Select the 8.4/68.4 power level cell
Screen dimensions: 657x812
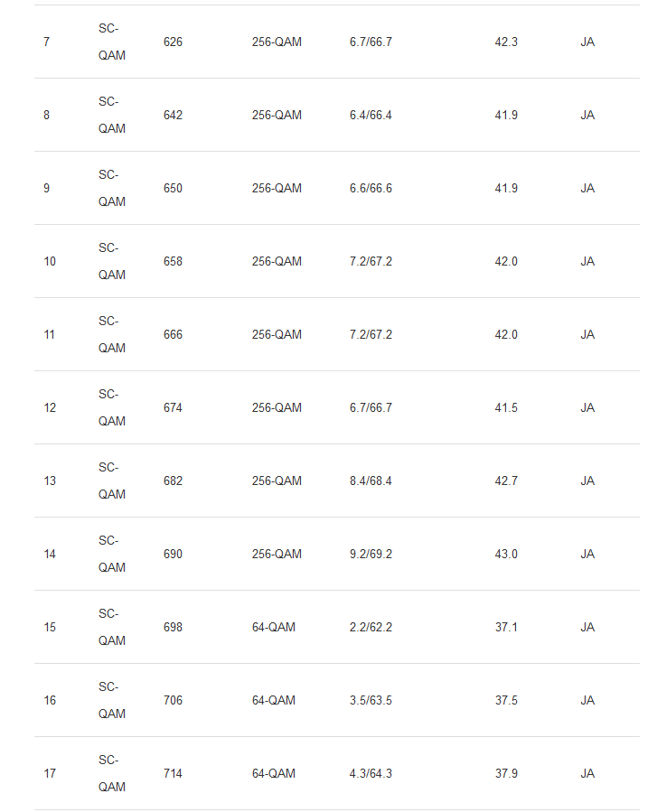click(371, 481)
